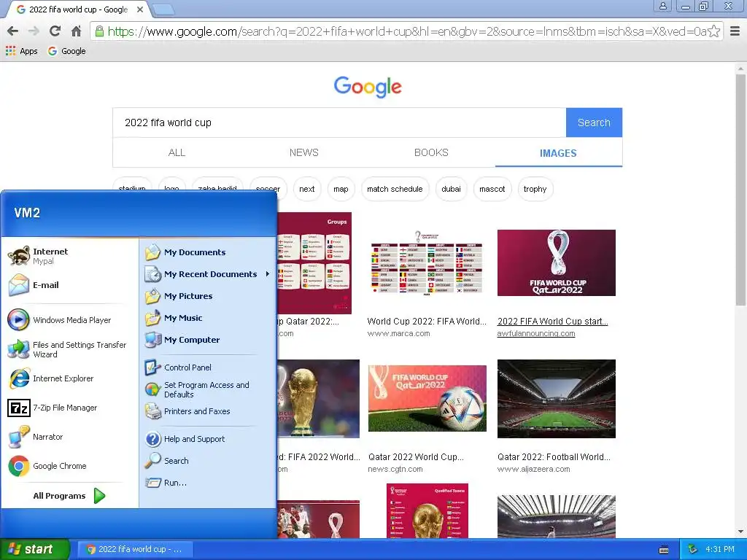The height and width of the screenshot is (560, 747).
Task: Open the Qatar 2022: Football World... title
Action: coord(554,457)
